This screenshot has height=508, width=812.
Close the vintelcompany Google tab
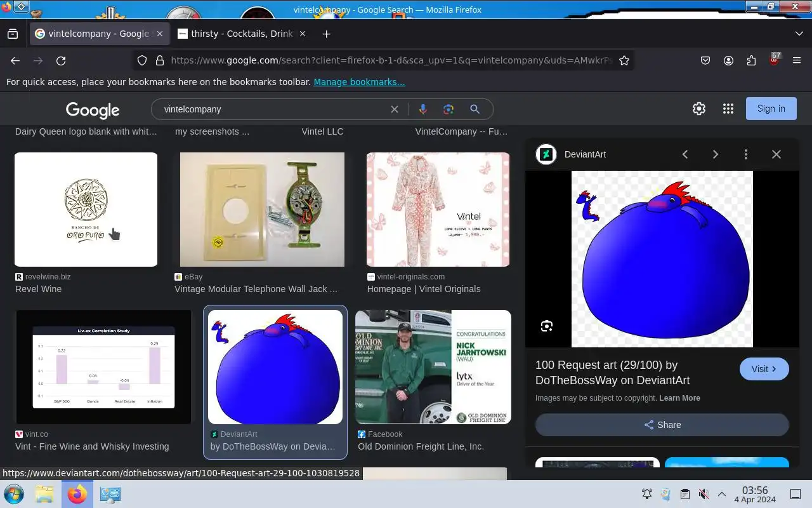pos(160,34)
